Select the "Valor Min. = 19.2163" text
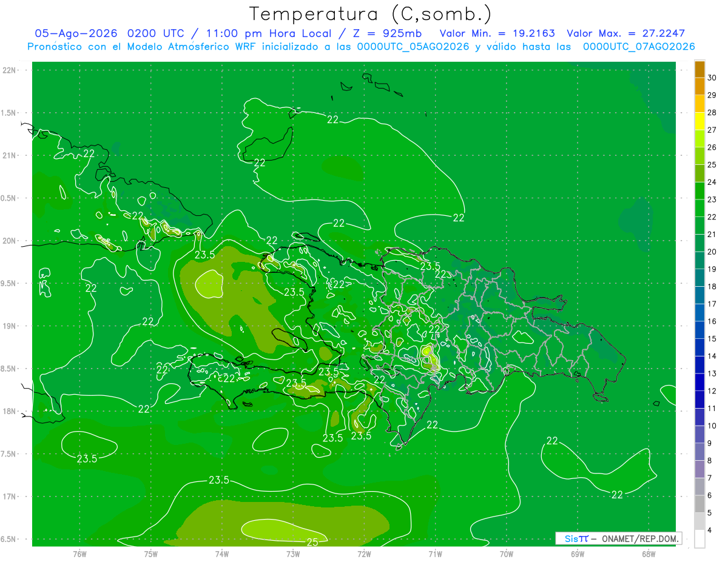This screenshot has width=728, height=562. click(497, 33)
